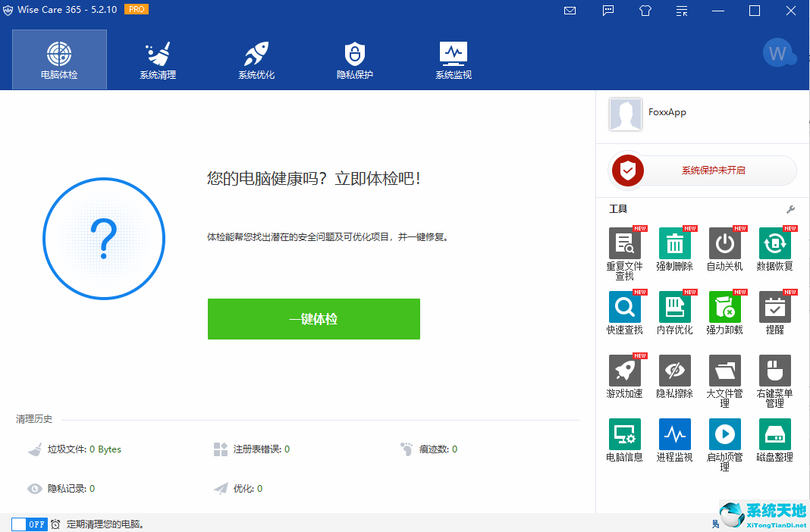Viewport: 810px width, 532px height.
Task: Toggle the OFF scheduled cleanup switch
Action: point(30,524)
